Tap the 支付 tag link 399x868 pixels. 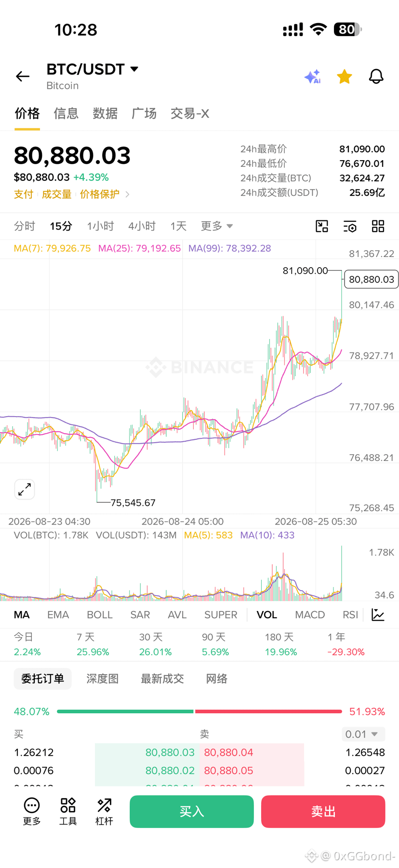point(24,194)
